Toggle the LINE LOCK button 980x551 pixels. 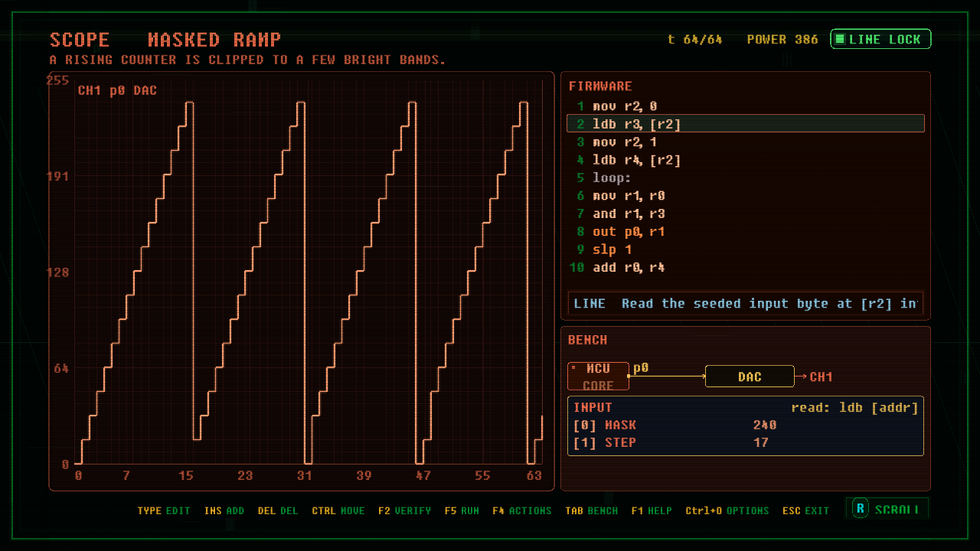(x=880, y=39)
